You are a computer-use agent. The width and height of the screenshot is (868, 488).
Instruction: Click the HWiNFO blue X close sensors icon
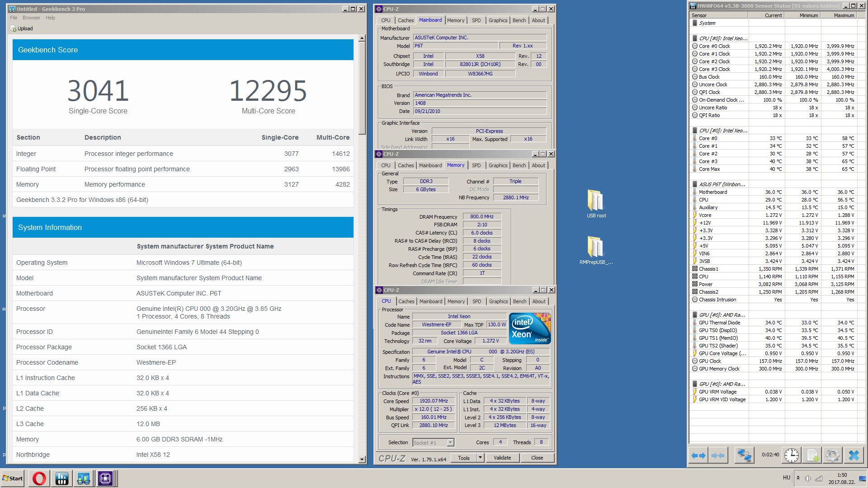point(854,455)
